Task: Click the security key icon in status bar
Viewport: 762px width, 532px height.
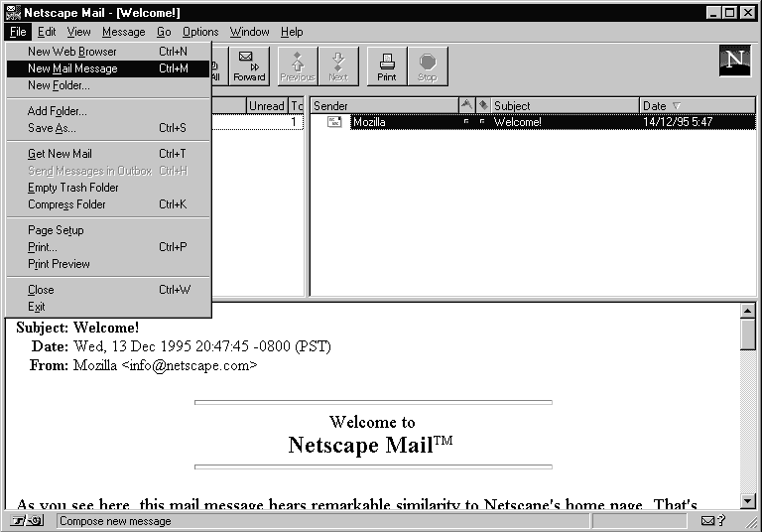Action: pos(27,521)
